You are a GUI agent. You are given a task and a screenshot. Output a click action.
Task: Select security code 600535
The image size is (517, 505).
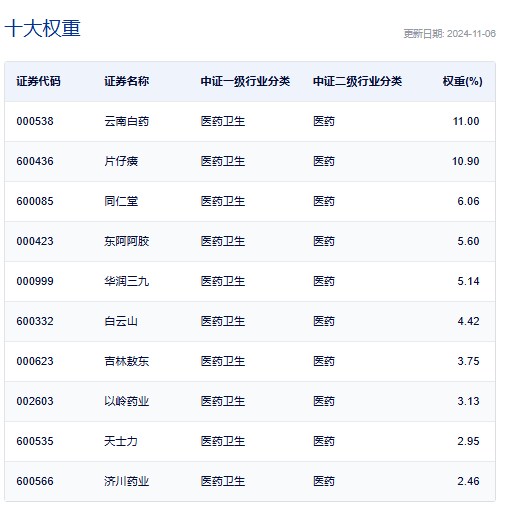point(35,441)
